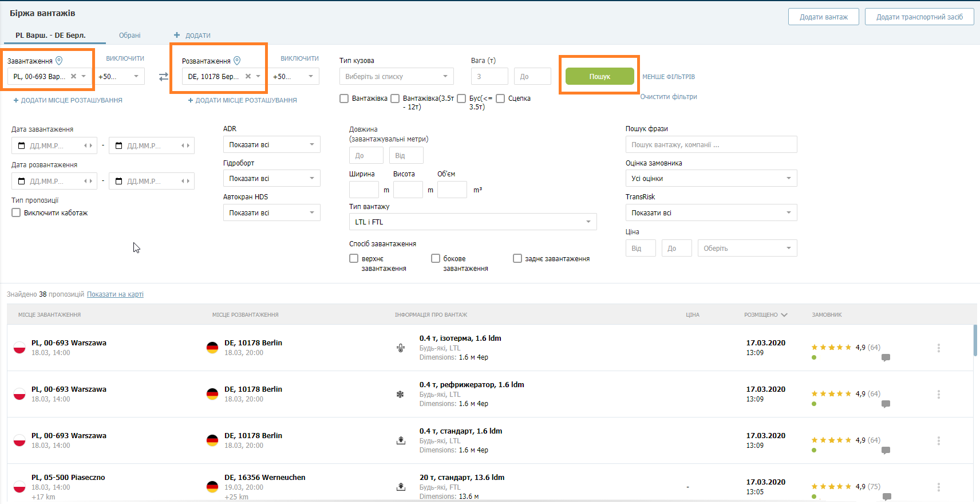The width and height of the screenshot is (980, 504).
Task: Click price Від input field
Action: click(x=641, y=248)
